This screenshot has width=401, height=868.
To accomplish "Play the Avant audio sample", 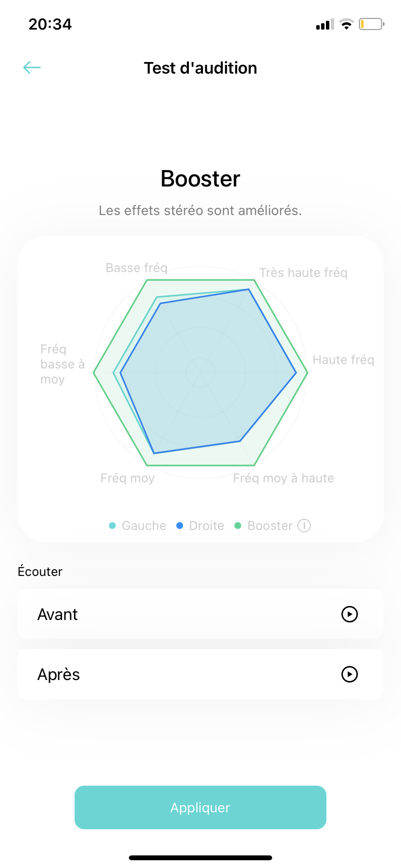I will 349,614.
